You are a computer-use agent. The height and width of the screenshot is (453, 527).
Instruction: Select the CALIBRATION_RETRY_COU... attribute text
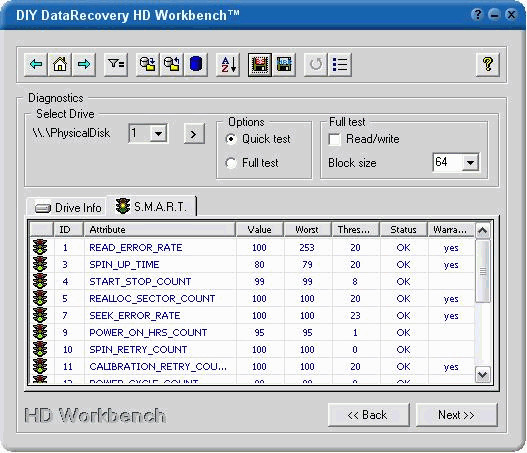point(158,367)
